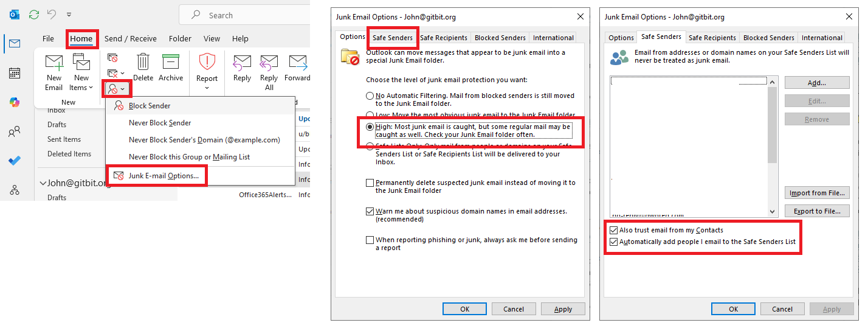Open the Folder ribbon tab
Viewport: 868px width, 331px height.
180,38
